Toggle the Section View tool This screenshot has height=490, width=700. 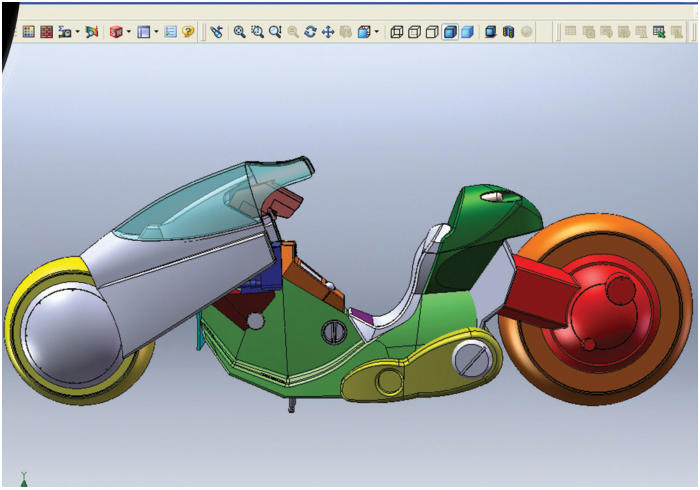(508, 32)
